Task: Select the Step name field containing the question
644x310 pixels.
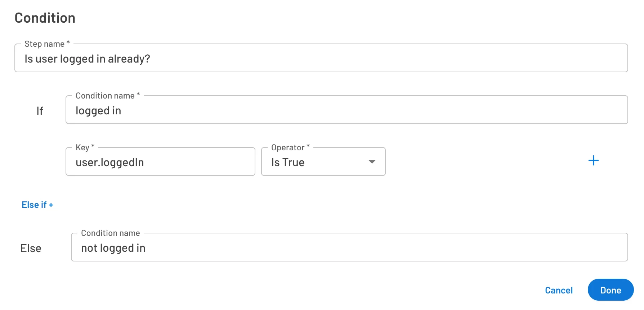Action: pyautogui.click(x=321, y=59)
